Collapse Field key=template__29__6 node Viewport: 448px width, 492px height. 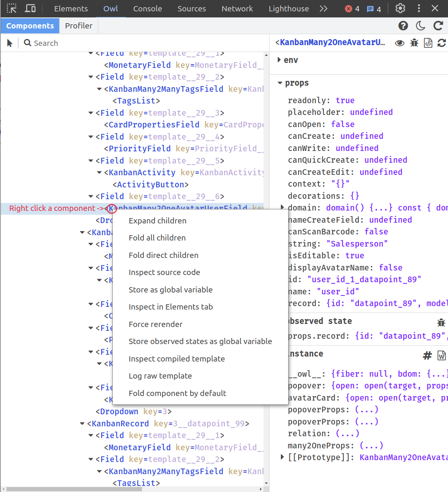coord(91,196)
